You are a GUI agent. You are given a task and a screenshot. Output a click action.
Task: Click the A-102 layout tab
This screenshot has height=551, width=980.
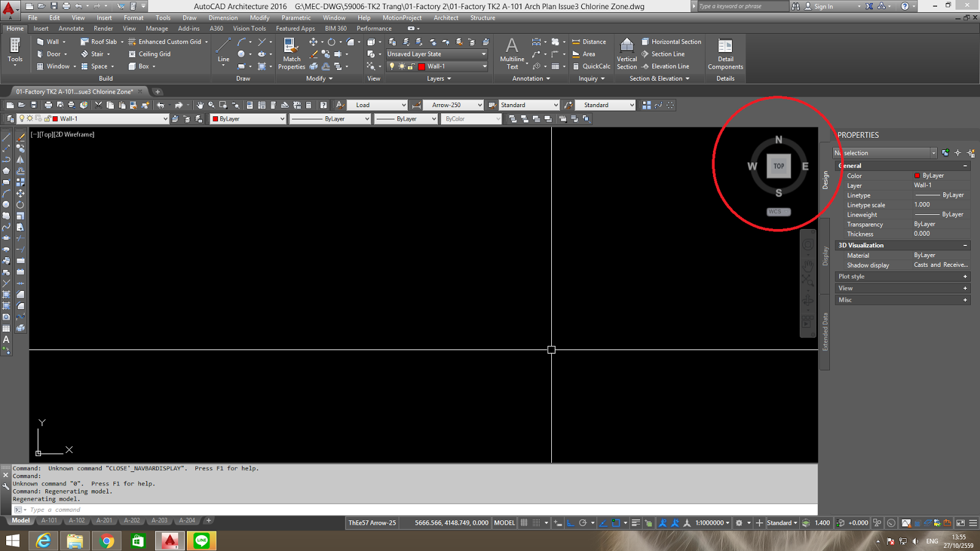point(76,520)
